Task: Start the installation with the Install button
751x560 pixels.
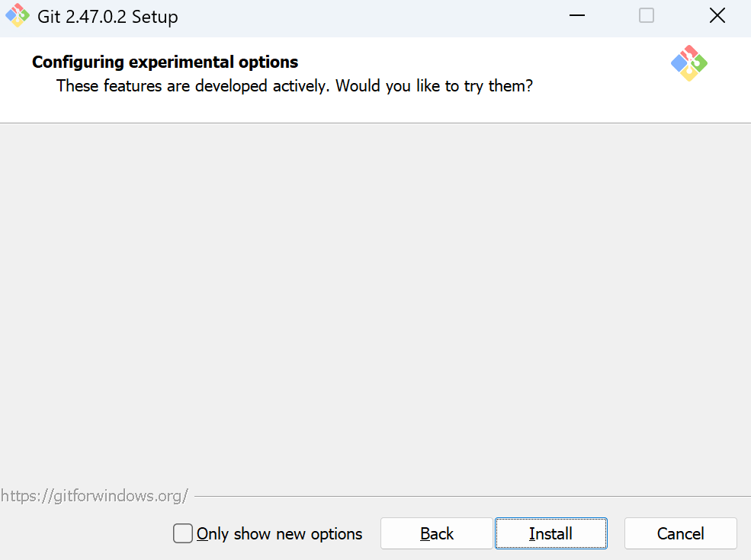Action: [550, 533]
